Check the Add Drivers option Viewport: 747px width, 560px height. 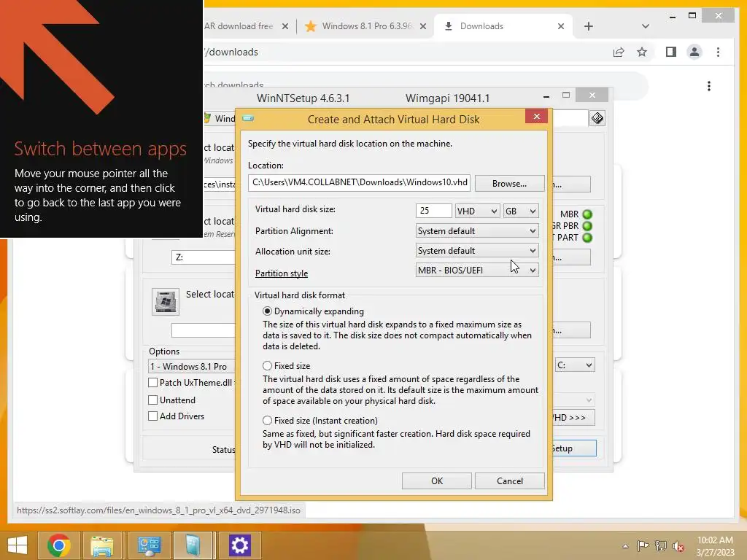pos(153,416)
